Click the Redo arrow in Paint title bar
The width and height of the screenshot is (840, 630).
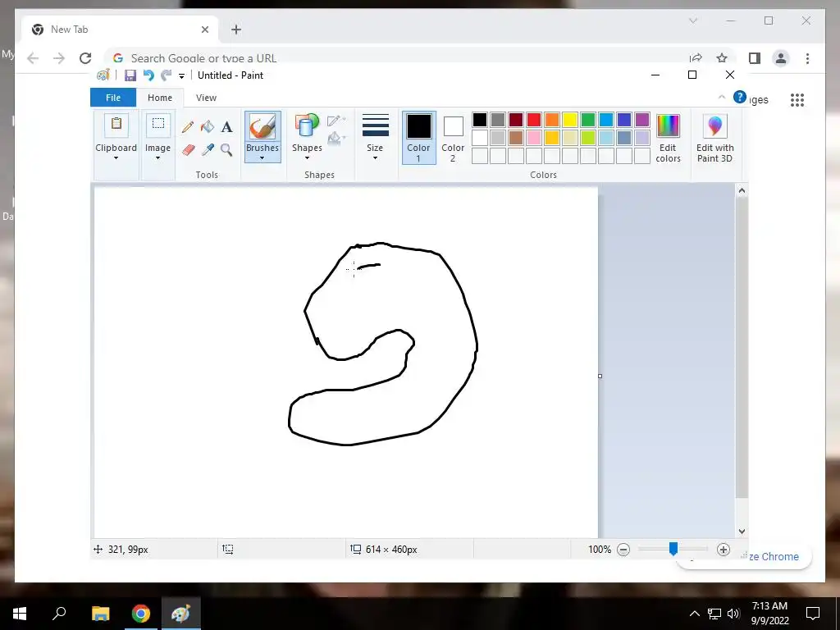(167, 75)
